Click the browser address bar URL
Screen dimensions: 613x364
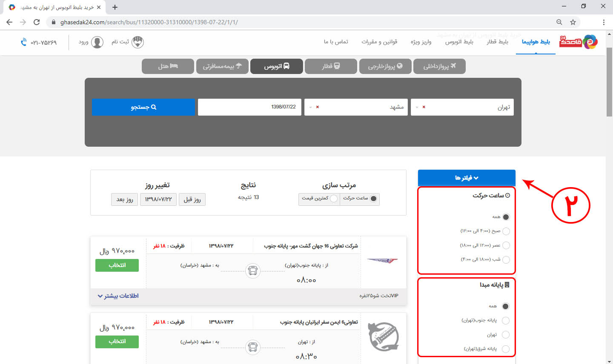(149, 22)
